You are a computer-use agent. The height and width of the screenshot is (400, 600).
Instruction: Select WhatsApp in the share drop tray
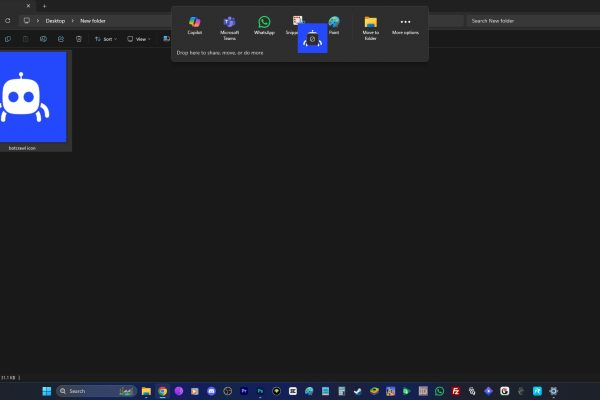[x=264, y=26]
